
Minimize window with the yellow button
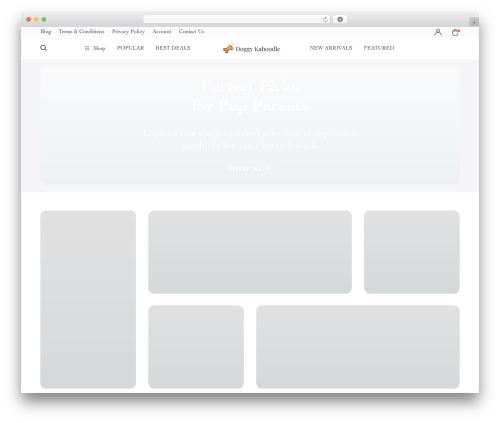pos(36,20)
